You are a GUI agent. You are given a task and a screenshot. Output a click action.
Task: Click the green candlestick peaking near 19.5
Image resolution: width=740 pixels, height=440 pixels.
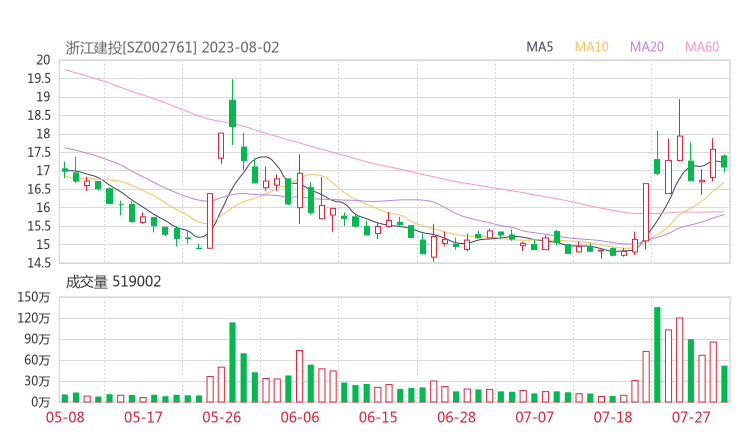(232, 112)
